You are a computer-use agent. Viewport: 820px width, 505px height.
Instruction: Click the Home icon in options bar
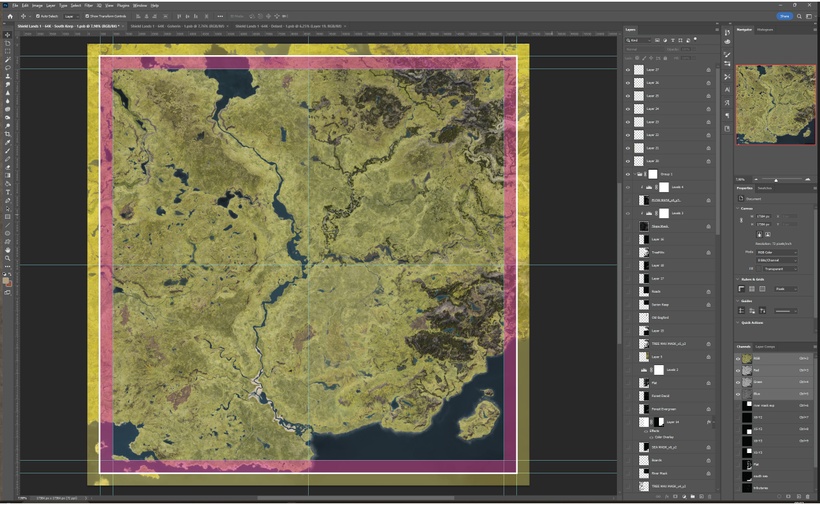[x=8, y=16]
